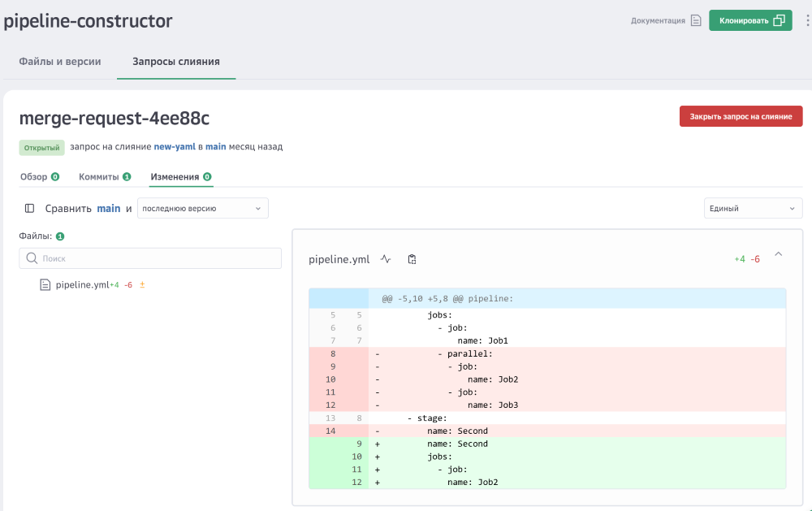Copy pipeline.yml path with clipboard icon
812x511 pixels.
[x=412, y=259]
